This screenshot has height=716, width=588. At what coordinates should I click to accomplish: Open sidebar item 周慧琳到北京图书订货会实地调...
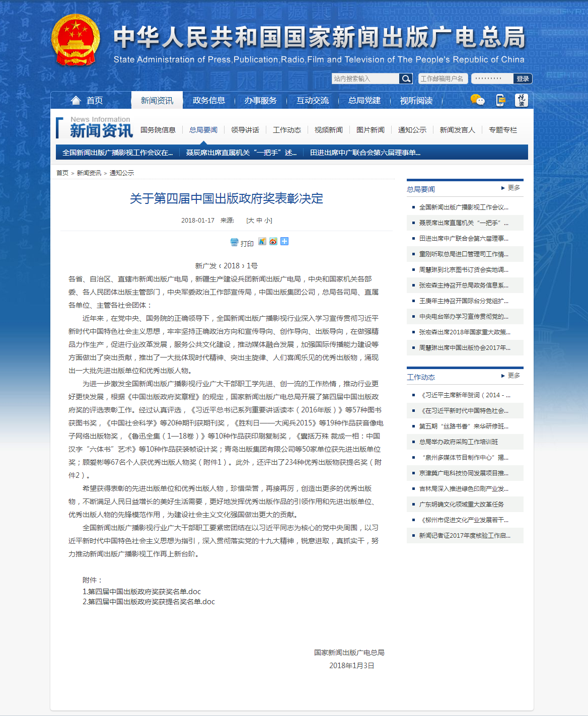464,270
